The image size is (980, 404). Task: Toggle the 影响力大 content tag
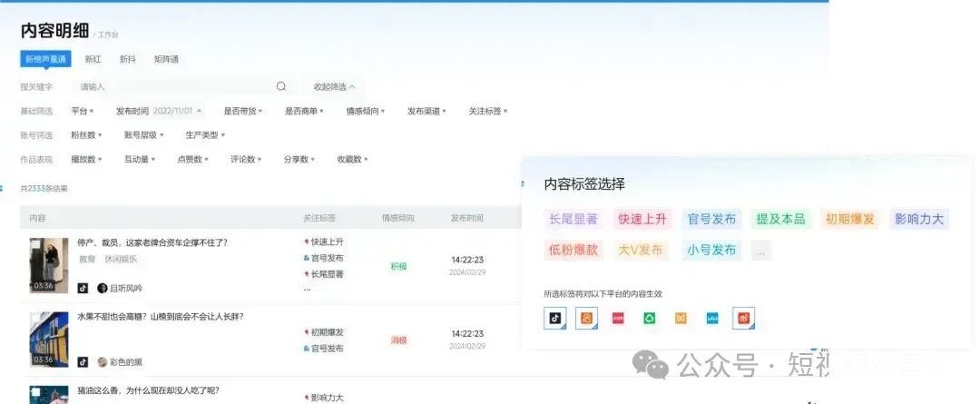click(x=918, y=219)
